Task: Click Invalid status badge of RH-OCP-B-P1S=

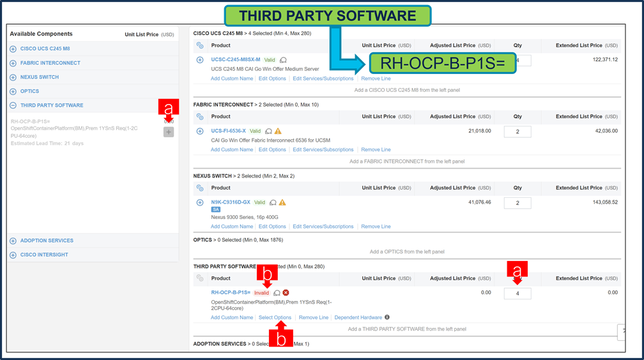Action: (x=261, y=293)
